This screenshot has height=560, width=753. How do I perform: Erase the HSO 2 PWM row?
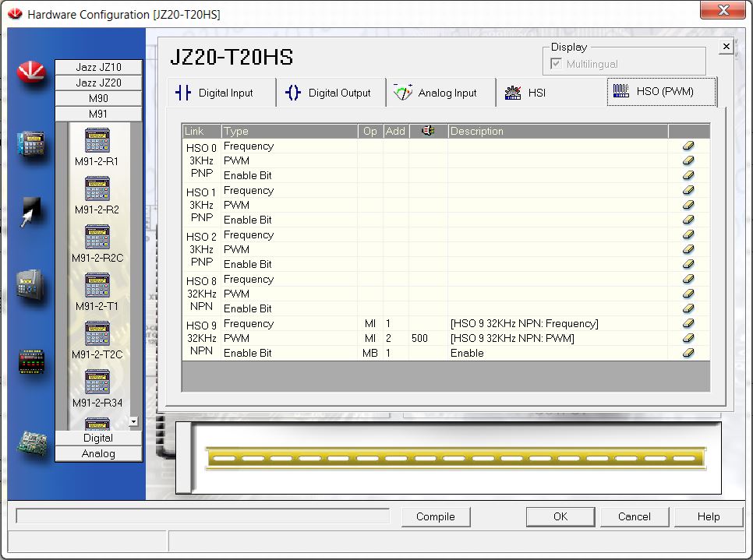pyautogui.click(x=688, y=249)
